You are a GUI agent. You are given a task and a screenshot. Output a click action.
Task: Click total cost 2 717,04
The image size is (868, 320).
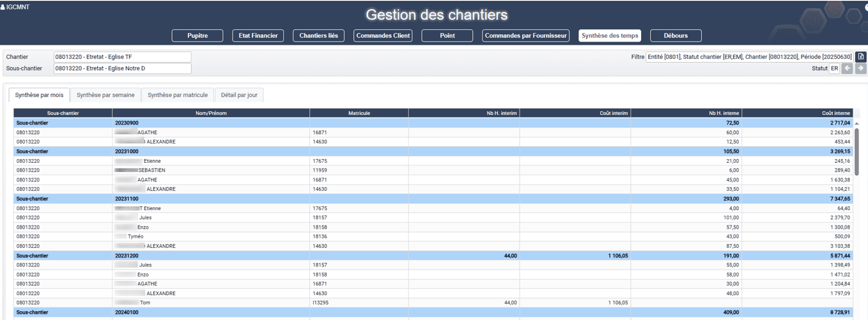[x=840, y=123]
